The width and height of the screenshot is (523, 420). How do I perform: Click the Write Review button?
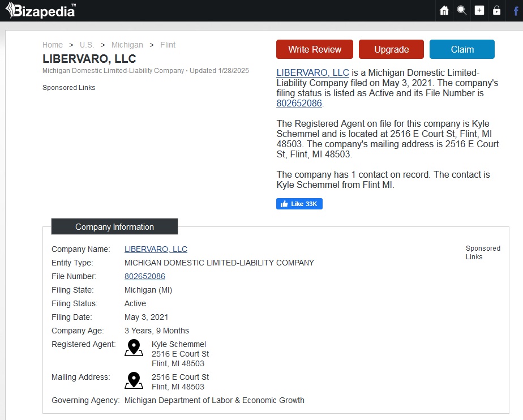pyautogui.click(x=315, y=49)
